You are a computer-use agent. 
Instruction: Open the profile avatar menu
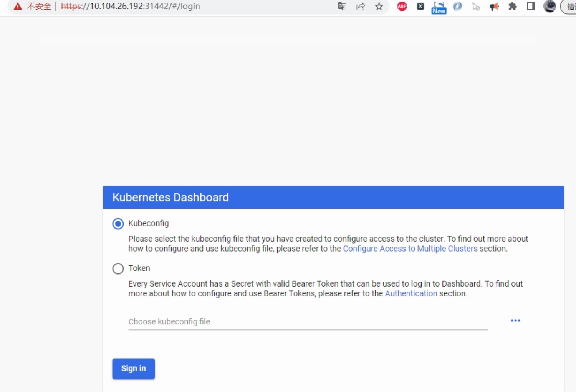(550, 6)
